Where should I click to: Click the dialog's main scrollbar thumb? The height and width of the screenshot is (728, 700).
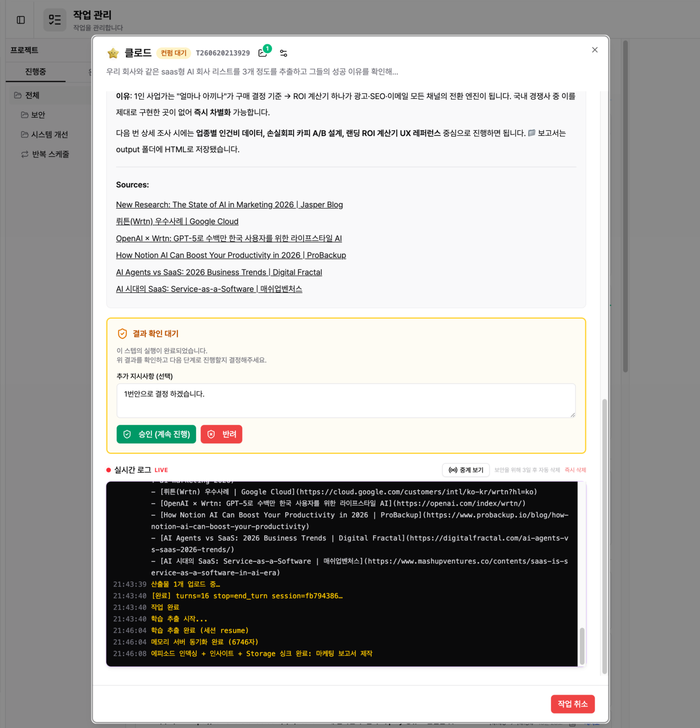tap(604, 536)
